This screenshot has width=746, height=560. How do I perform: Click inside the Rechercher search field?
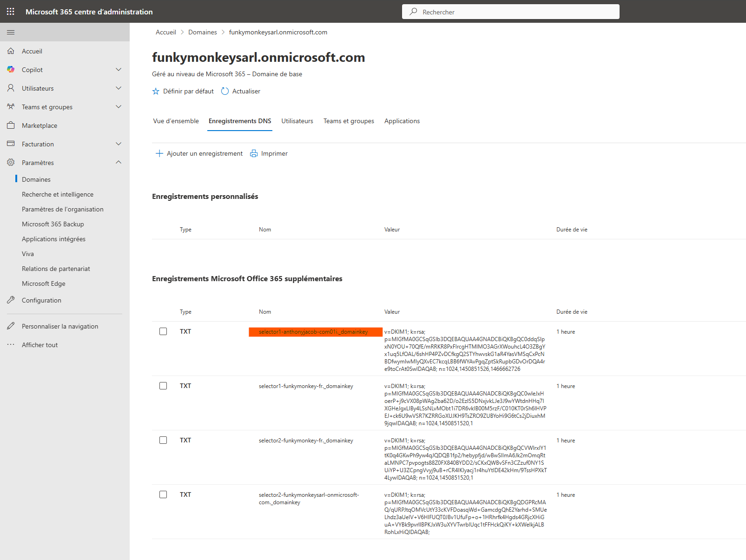point(510,12)
